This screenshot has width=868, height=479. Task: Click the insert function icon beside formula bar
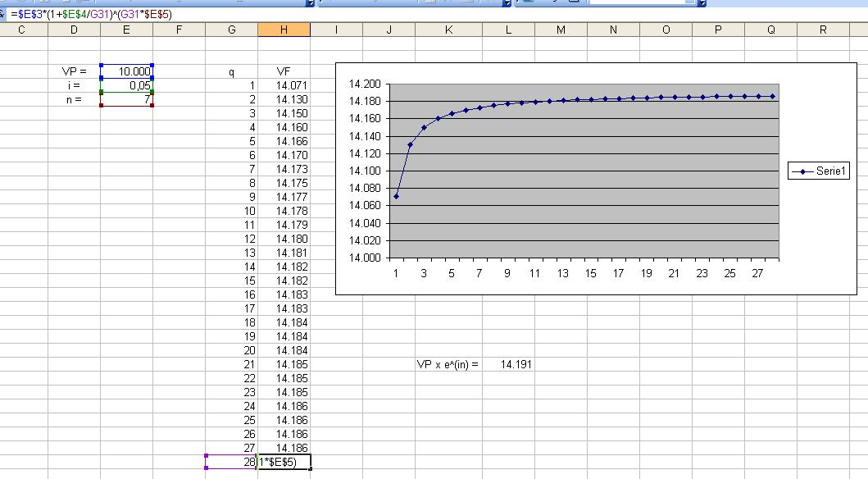(2, 15)
